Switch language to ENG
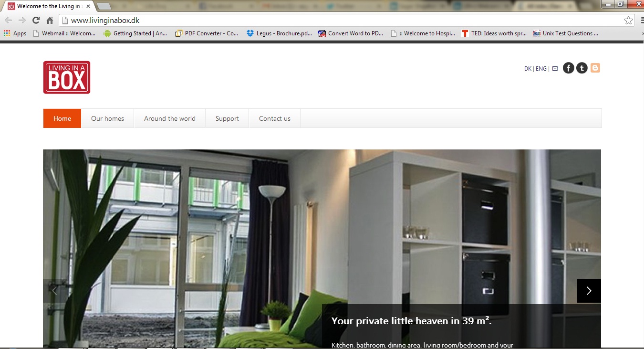 tap(541, 69)
